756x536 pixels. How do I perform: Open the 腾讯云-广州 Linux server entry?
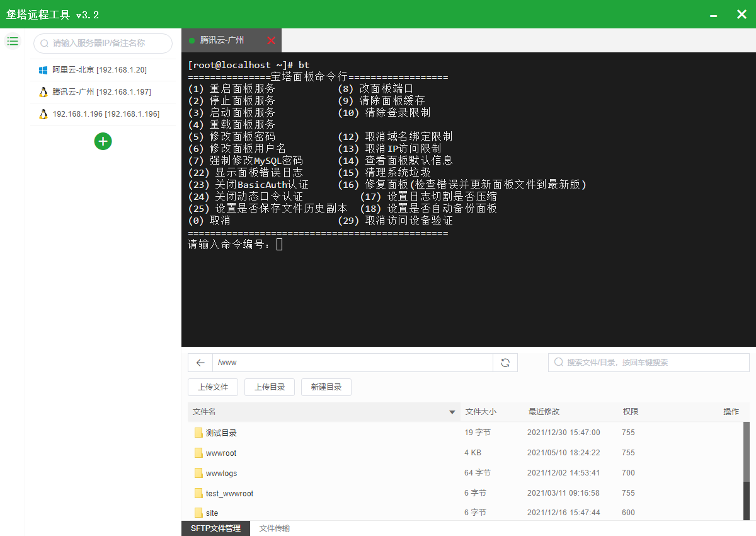pos(101,92)
